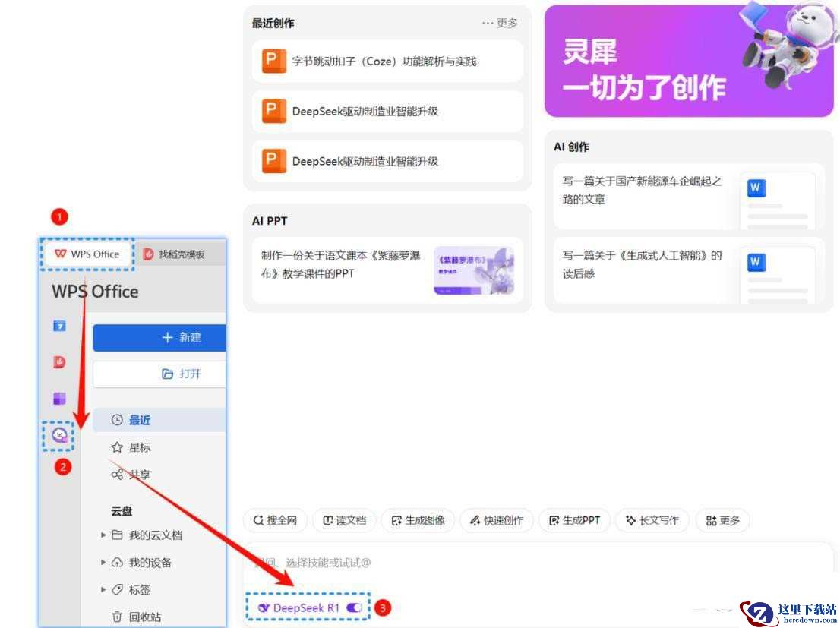Open 回收站
The image size is (840, 628).
(x=144, y=617)
